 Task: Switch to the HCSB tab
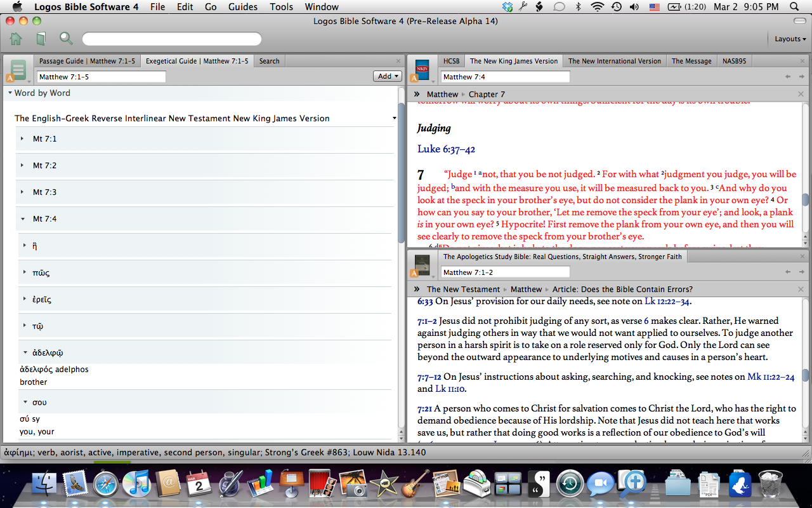(452, 61)
